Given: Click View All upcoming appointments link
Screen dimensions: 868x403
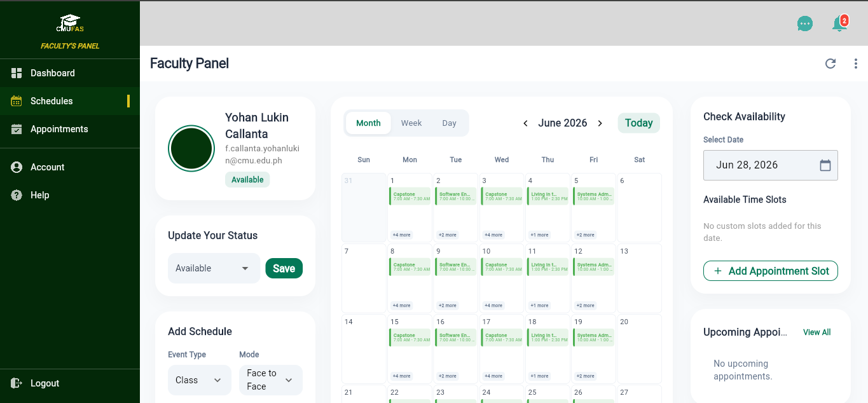Looking at the screenshot, I should [816, 332].
